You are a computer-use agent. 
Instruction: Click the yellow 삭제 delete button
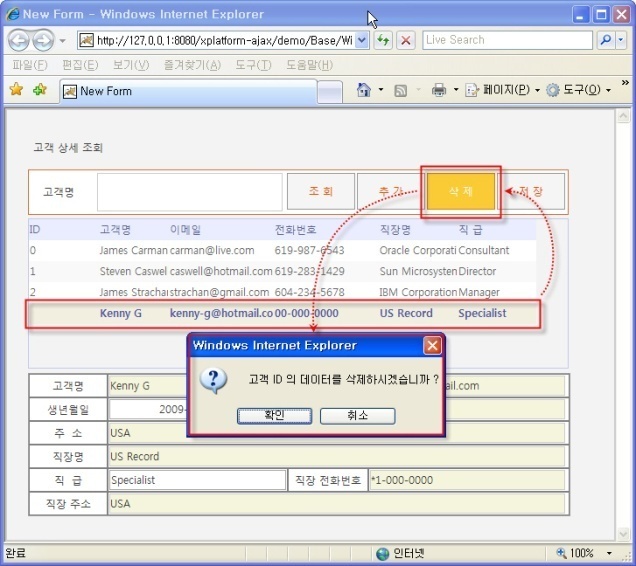pyautogui.click(x=460, y=191)
